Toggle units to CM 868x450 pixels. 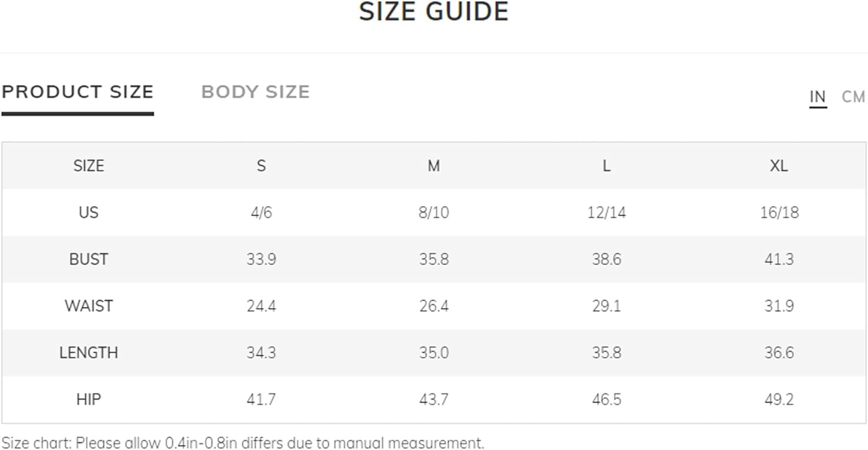tap(854, 97)
